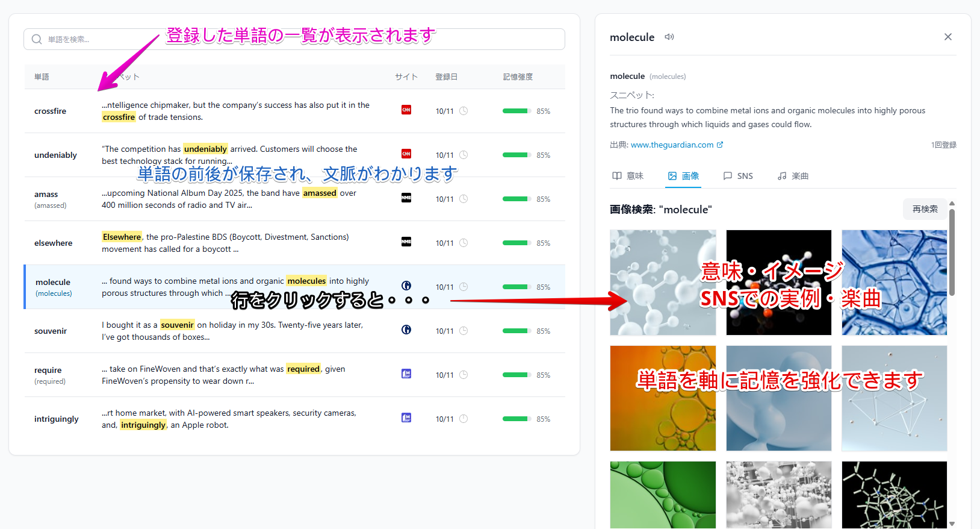Sort by 記憶強度 column header
This screenshot has width=980, height=529.
point(518,77)
